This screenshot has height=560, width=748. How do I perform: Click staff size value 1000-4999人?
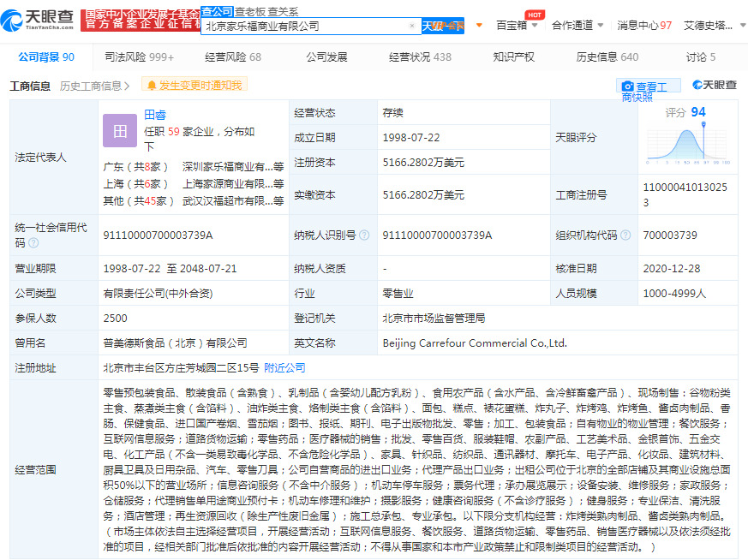click(674, 293)
